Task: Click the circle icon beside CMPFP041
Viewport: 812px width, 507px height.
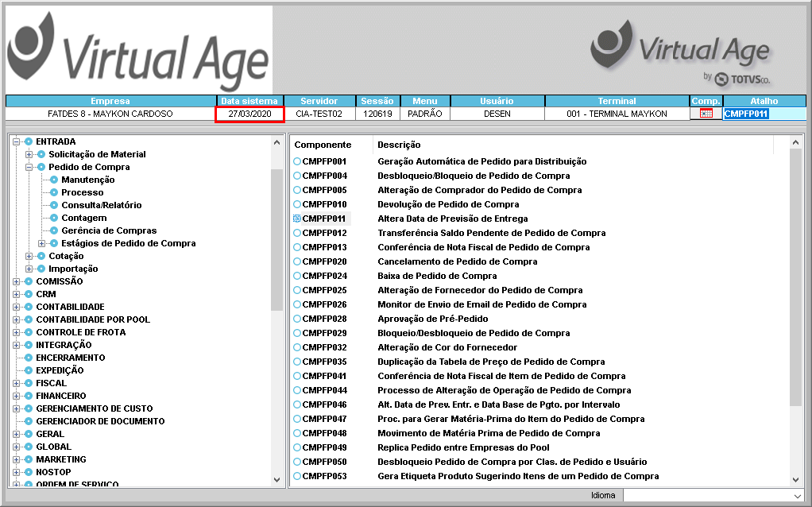Action: 297,376
